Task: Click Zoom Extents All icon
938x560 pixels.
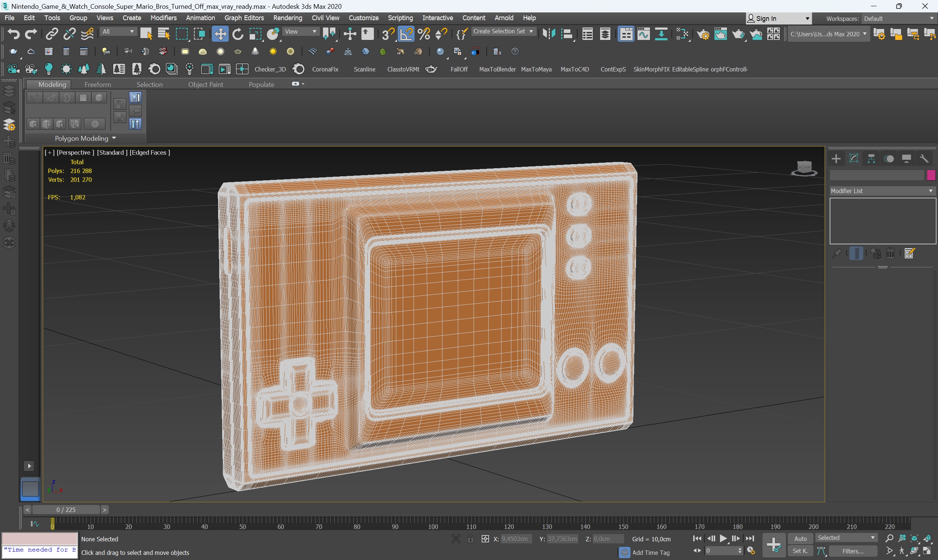Action: [927, 538]
